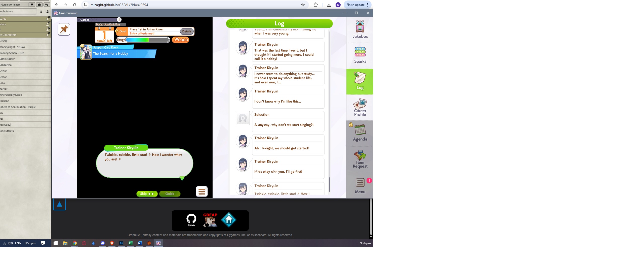Image resolution: width=644 pixels, height=258 pixels.
Task: Click the Log panel scrollbar
Action: click(329, 184)
